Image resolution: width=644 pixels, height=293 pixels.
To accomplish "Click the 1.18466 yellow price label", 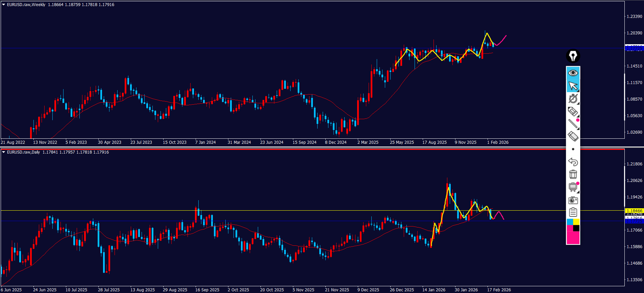I will tap(634, 211).
